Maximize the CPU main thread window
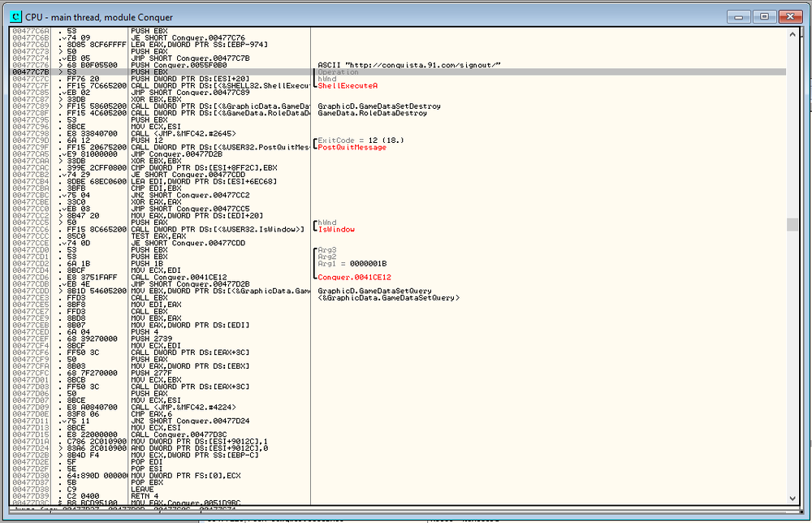This screenshot has height=523, width=812. pyautogui.click(x=763, y=15)
